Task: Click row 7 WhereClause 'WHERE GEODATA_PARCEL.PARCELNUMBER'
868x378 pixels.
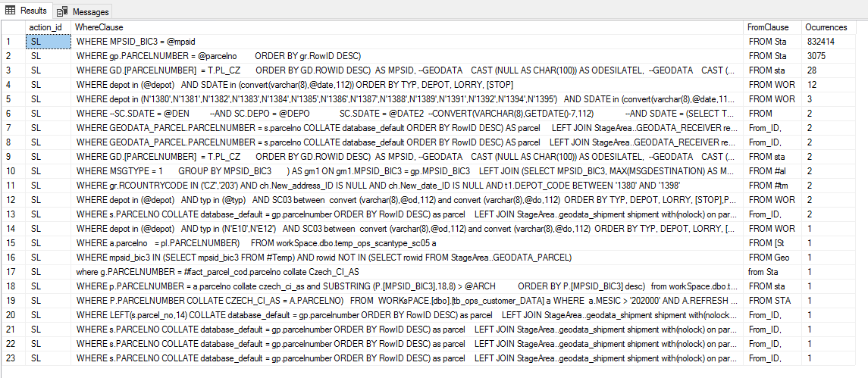Action: point(407,127)
